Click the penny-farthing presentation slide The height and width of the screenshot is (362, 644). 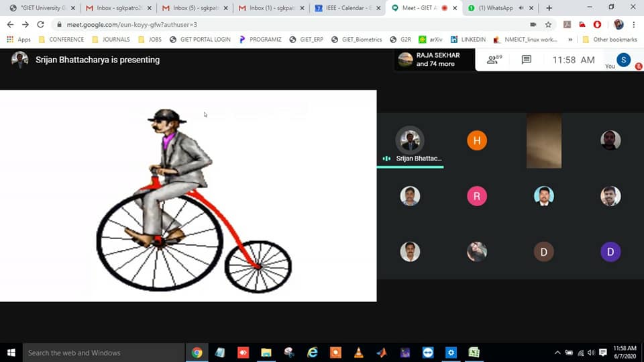188,195
